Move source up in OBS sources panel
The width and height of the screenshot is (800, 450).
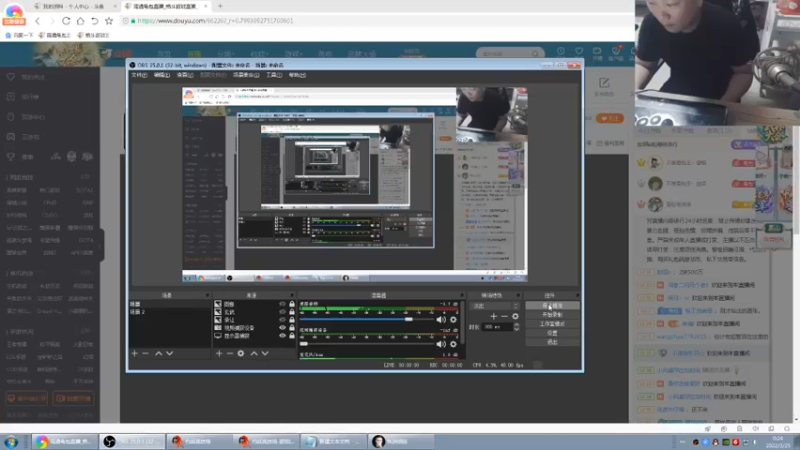point(254,353)
